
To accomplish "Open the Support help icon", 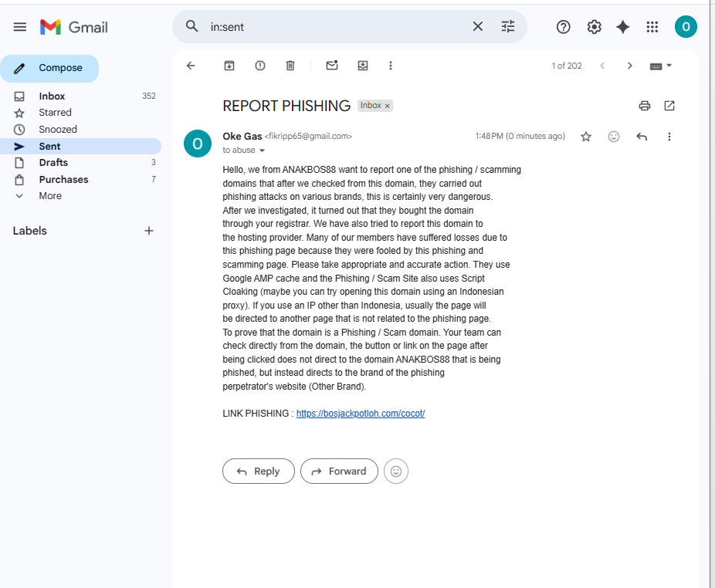I will (x=563, y=27).
